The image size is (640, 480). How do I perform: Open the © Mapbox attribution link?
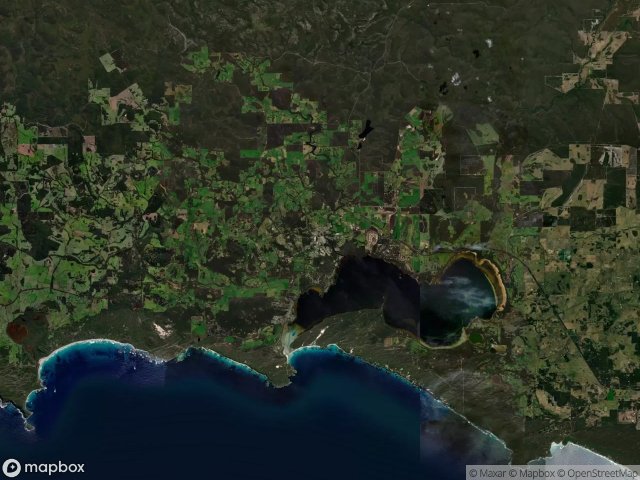[x=531, y=473]
